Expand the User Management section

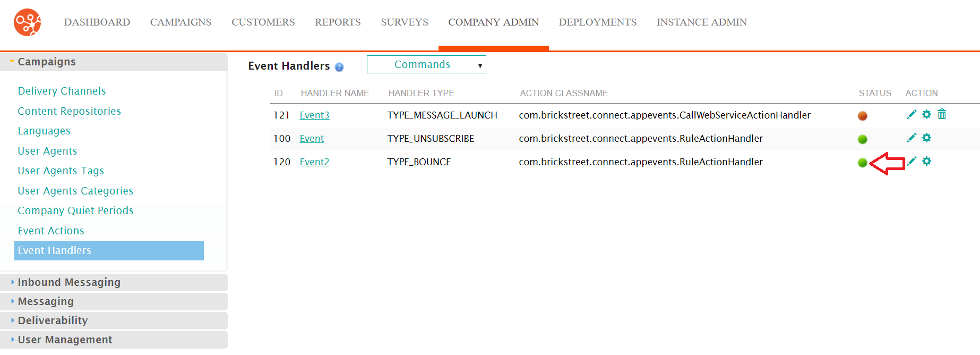point(114,340)
